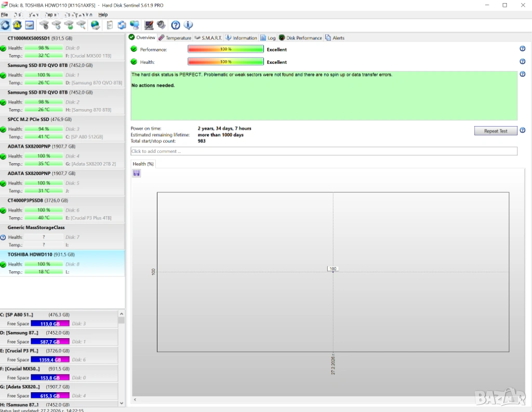The image size is (532, 412).
Task: Open help via the toolbar question mark icon
Action: click(176, 25)
